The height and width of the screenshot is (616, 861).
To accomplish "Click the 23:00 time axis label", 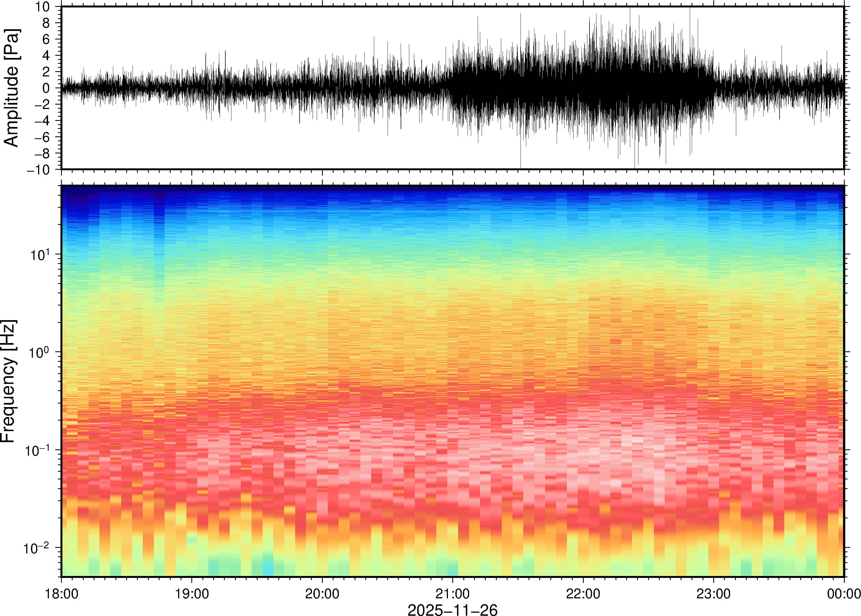I will 713,593.
